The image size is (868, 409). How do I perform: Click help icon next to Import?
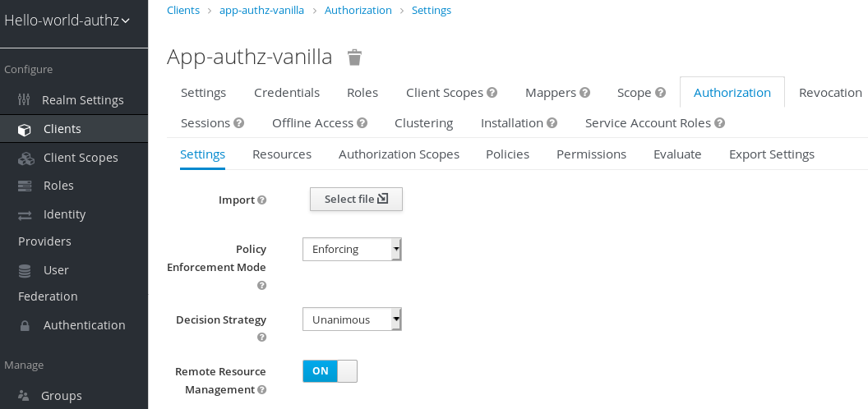[x=262, y=200]
